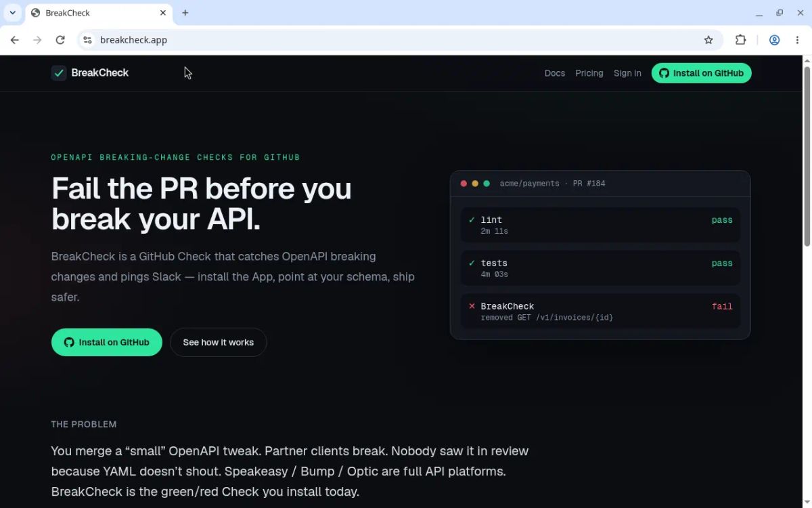Expand the tab search dropdown arrow
812x508 pixels.
click(12, 13)
